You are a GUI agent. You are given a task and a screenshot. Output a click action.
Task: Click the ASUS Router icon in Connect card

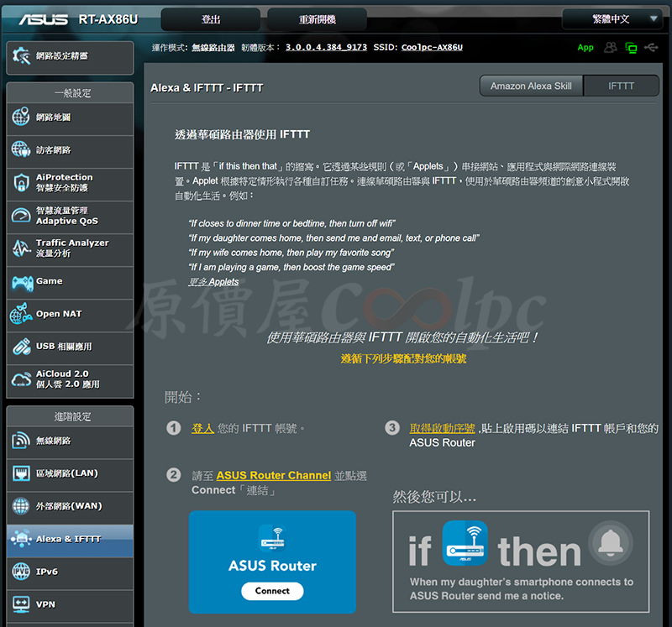coord(272,537)
